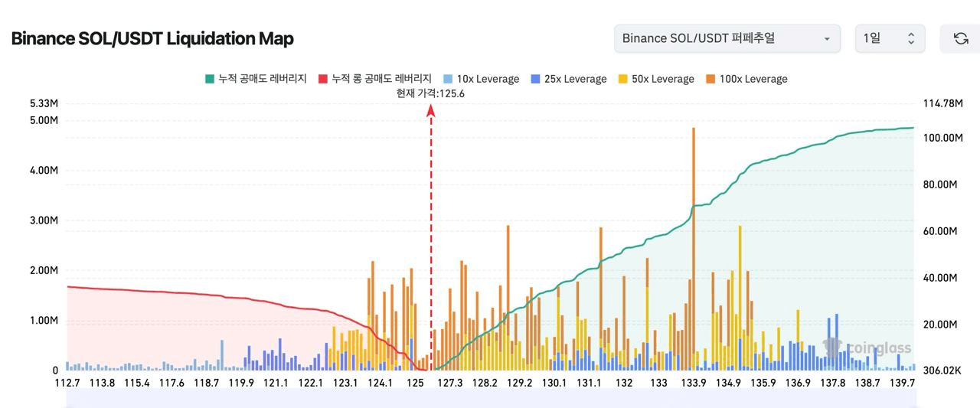Click the red 누적 롱 legend swatch
The width and height of the screenshot is (980, 408).
click(x=322, y=79)
